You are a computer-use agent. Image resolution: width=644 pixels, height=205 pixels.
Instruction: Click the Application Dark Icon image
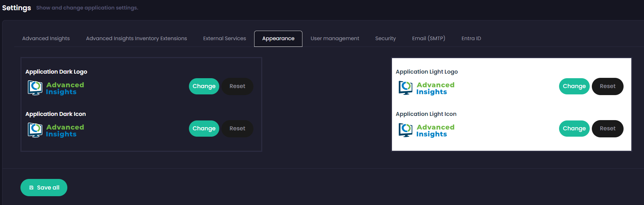click(56, 130)
